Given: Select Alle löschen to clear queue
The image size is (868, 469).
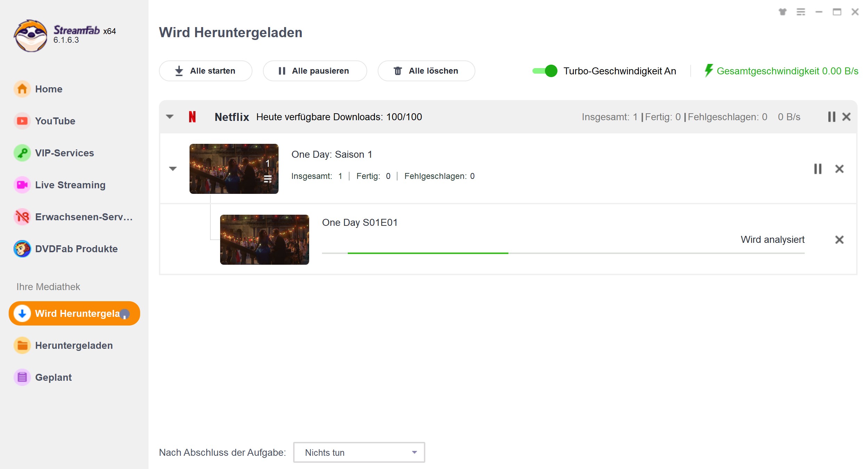Looking at the screenshot, I should coord(426,71).
